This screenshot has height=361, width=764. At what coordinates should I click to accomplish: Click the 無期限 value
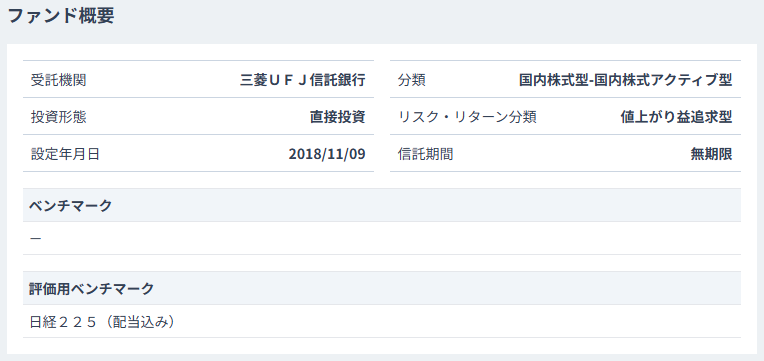pyautogui.click(x=711, y=154)
